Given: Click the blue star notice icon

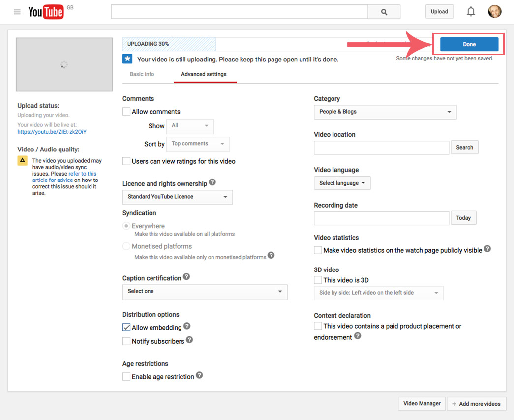Looking at the screenshot, I should click(x=127, y=59).
